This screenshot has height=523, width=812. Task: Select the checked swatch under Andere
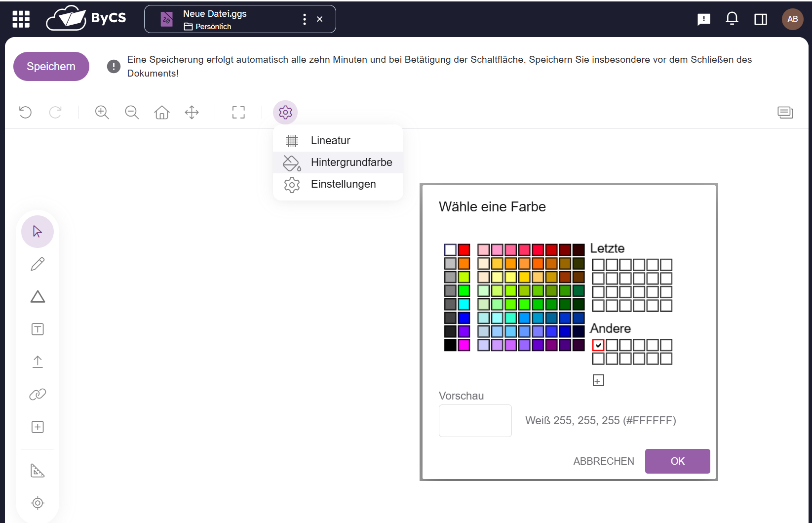[598, 345]
